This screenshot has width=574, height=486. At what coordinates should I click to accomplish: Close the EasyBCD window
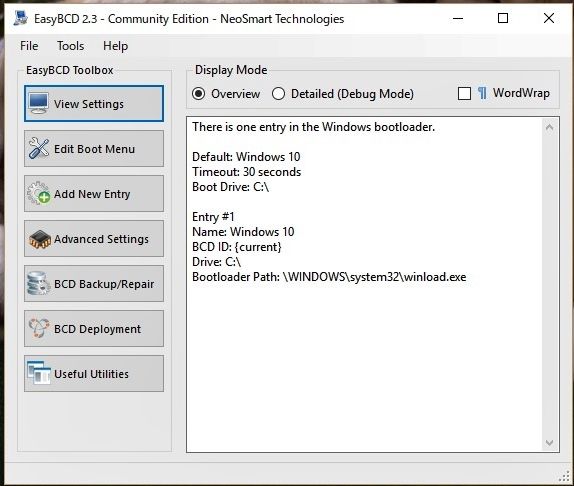coord(549,18)
